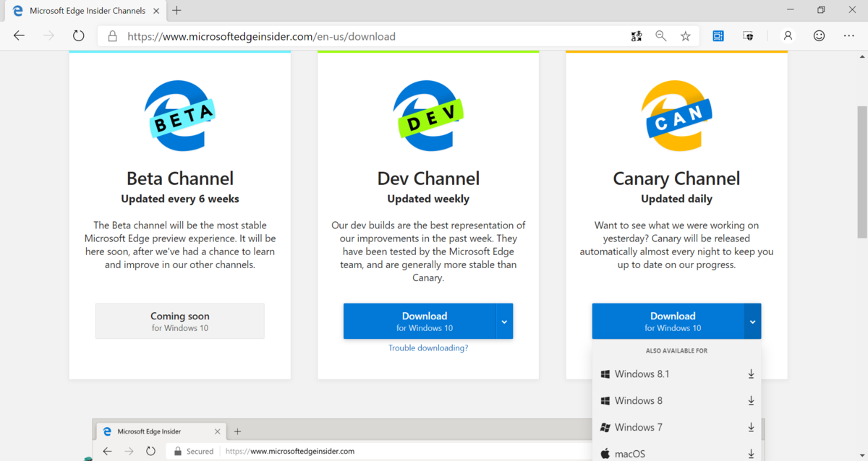Go back using the browser back arrow
The width and height of the screenshot is (868, 461).
tap(19, 35)
